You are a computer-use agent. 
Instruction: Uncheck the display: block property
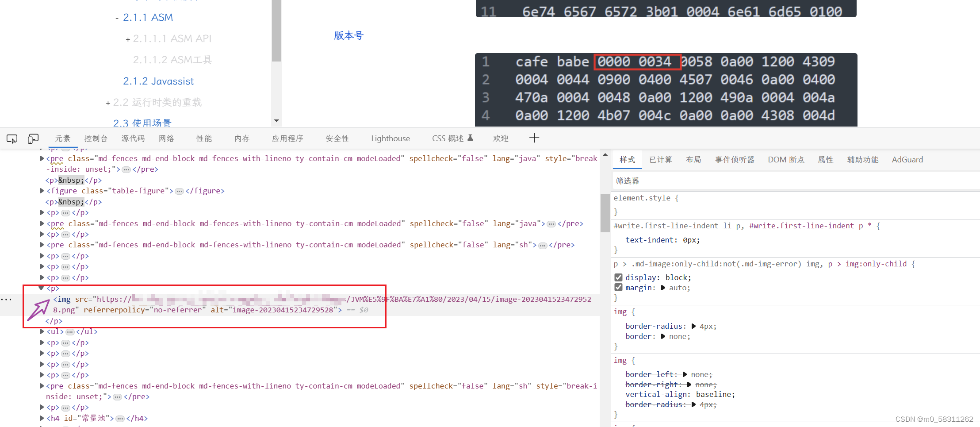tap(618, 277)
